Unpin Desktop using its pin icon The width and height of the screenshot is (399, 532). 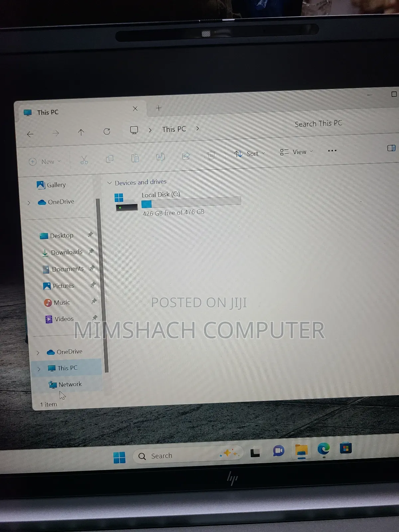(90, 234)
